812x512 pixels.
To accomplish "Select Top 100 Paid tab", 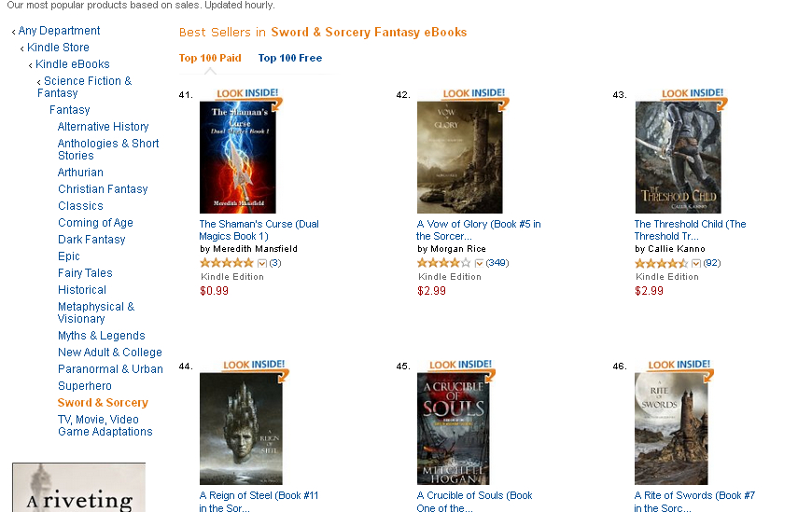I will point(210,58).
